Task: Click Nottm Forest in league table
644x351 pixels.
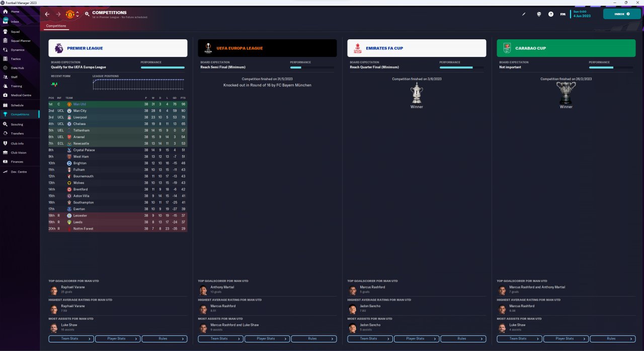Action: tap(83, 229)
